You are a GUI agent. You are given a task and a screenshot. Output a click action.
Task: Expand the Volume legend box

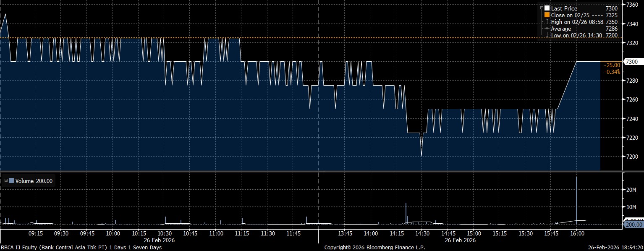tap(6, 181)
